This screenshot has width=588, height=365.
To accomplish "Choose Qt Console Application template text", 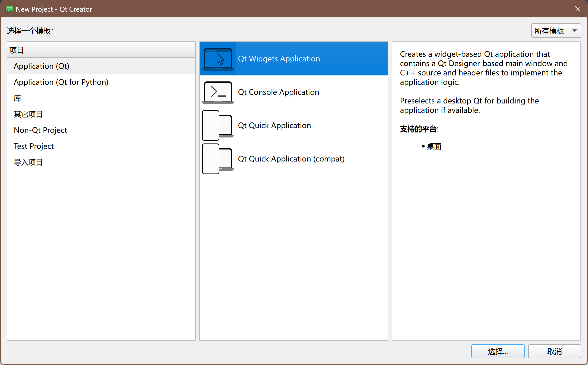I will point(278,92).
